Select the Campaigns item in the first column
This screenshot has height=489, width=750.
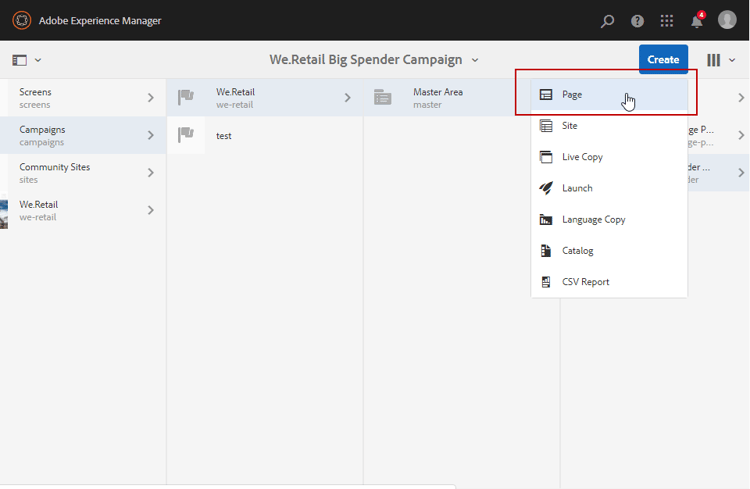pyautogui.click(x=60, y=135)
